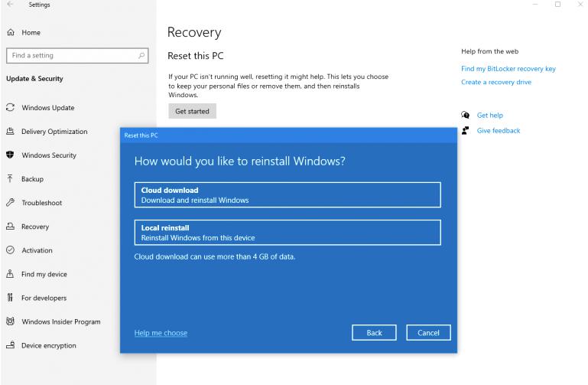Click the Backup arrow icon
The height and width of the screenshot is (385, 588).
10,178
